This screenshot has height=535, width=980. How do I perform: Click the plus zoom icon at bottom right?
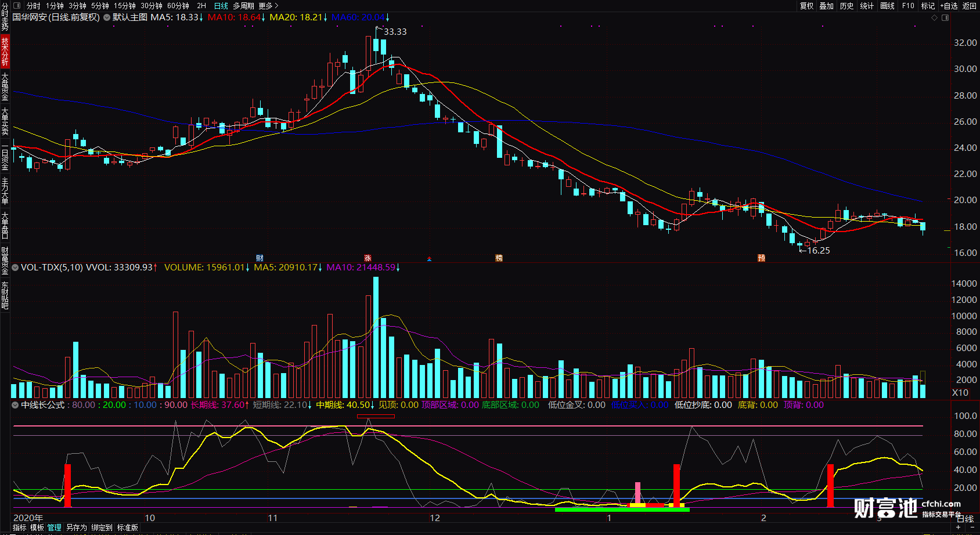tap(959, 527)
